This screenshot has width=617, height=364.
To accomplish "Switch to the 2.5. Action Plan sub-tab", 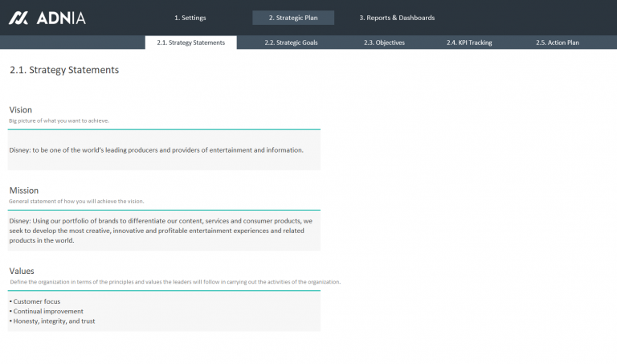I will [x=558, y=43].
